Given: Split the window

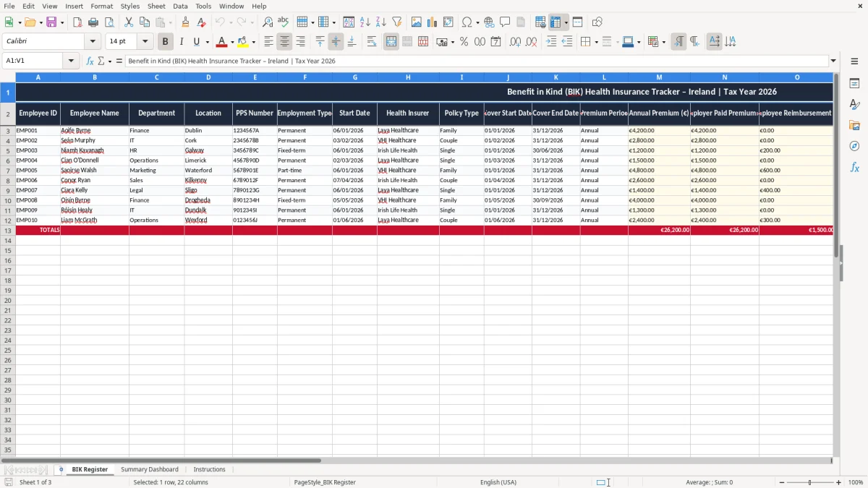Looking at the screenshot, I should click(578, 22).
